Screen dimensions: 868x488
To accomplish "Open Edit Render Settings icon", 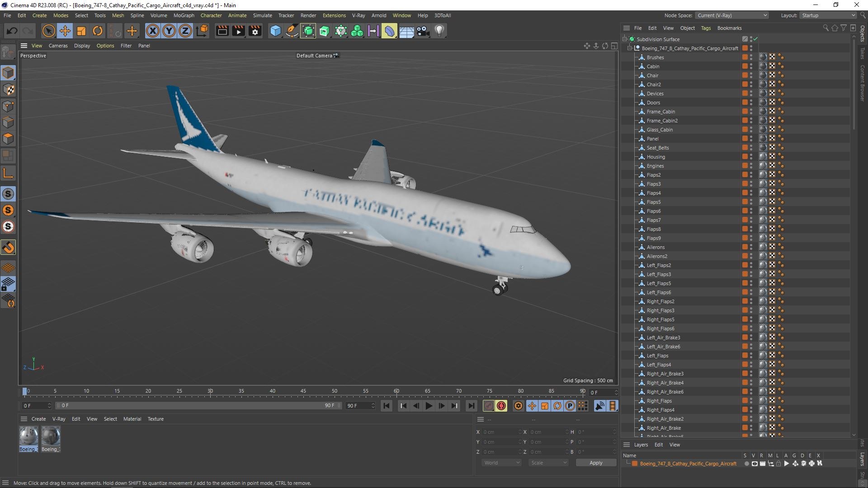I will (255, 31).
